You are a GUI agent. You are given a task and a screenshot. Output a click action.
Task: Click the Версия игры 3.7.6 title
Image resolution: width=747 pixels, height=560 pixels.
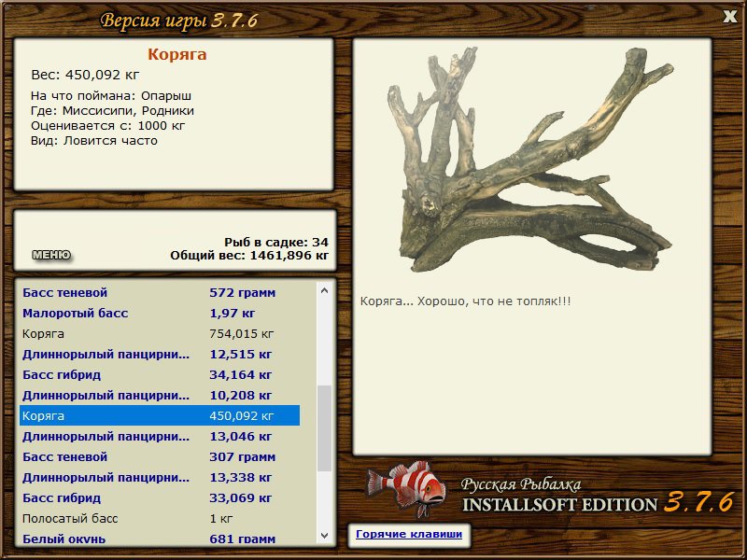(x=178, y=21)
